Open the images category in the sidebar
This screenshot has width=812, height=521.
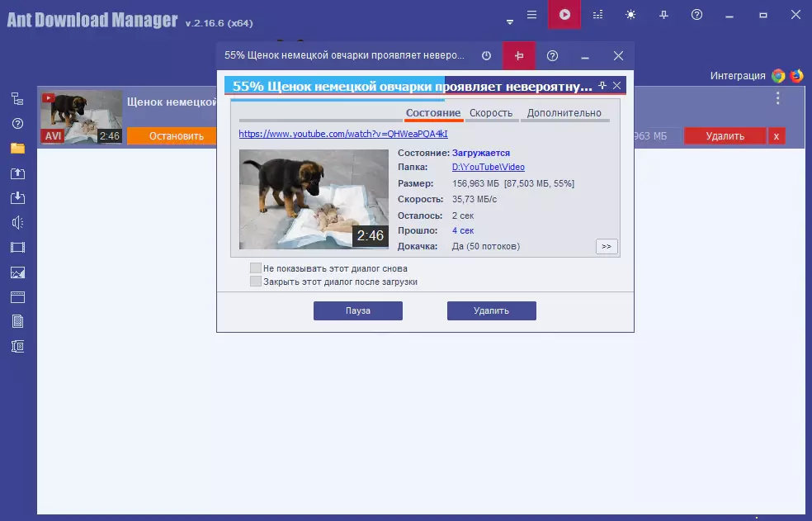[x=17, y=272]
